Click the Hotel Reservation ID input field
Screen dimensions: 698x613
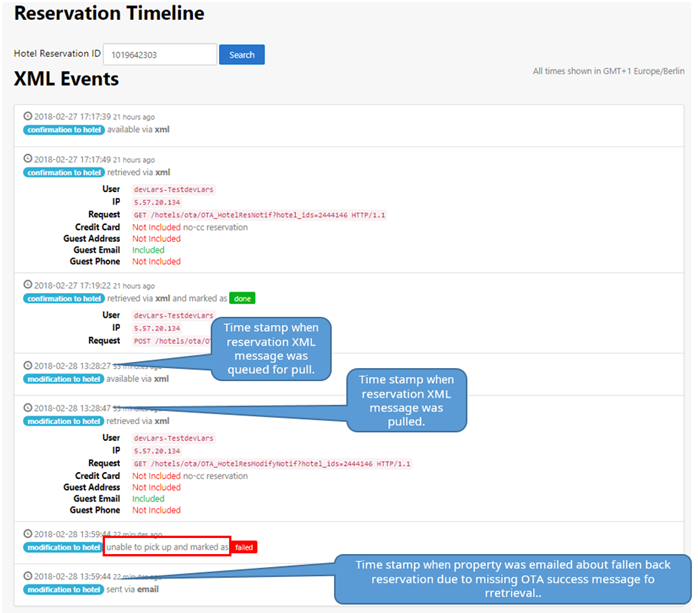coord(159,55)
